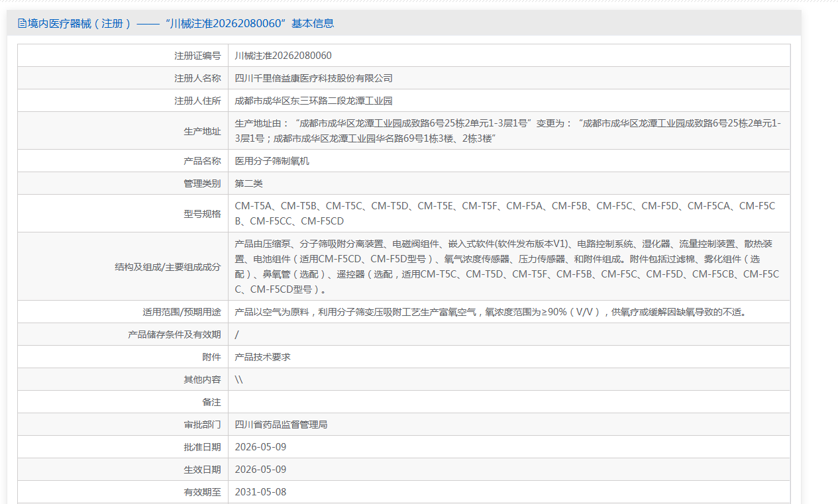Select the attachment value '产品技术要求'

click(x=263, y=357)
